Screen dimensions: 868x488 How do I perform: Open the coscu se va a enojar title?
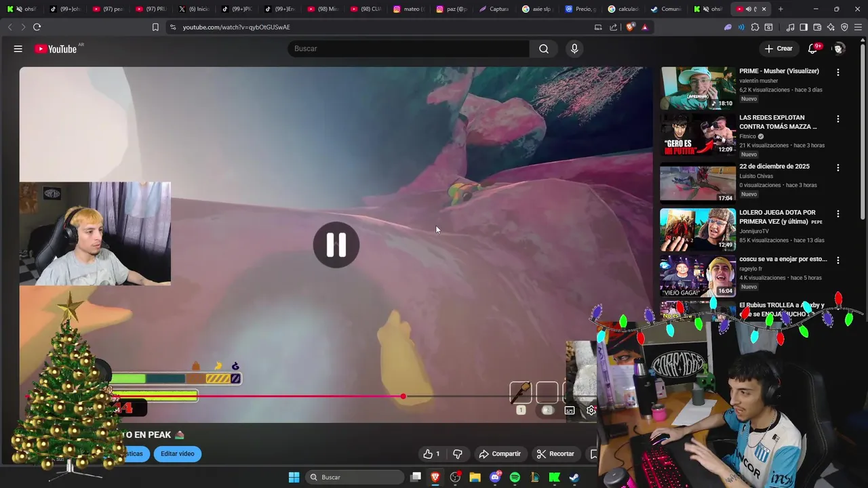point(783,259)
